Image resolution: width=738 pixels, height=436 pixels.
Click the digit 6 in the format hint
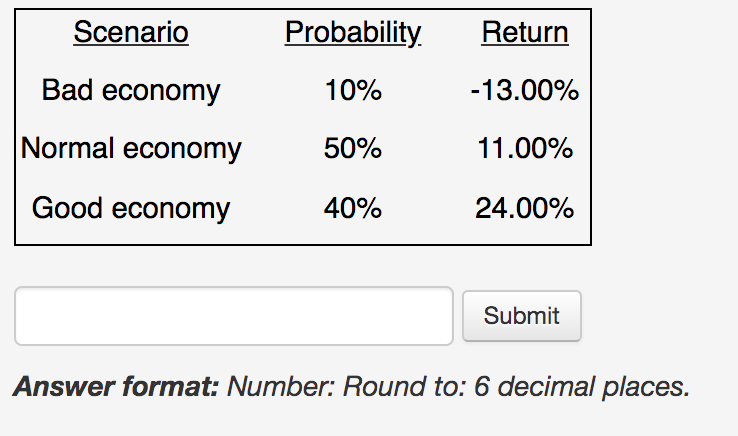point(481,387)
